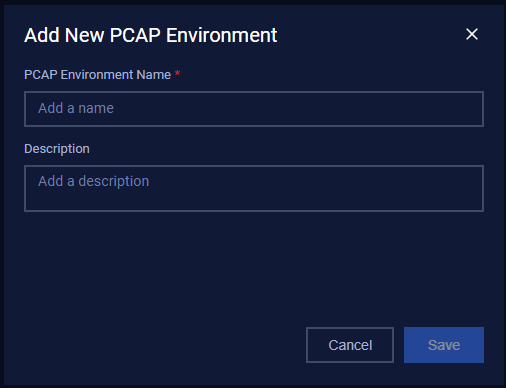Click the PCAP Environment Name input field

tap(254, 109)
